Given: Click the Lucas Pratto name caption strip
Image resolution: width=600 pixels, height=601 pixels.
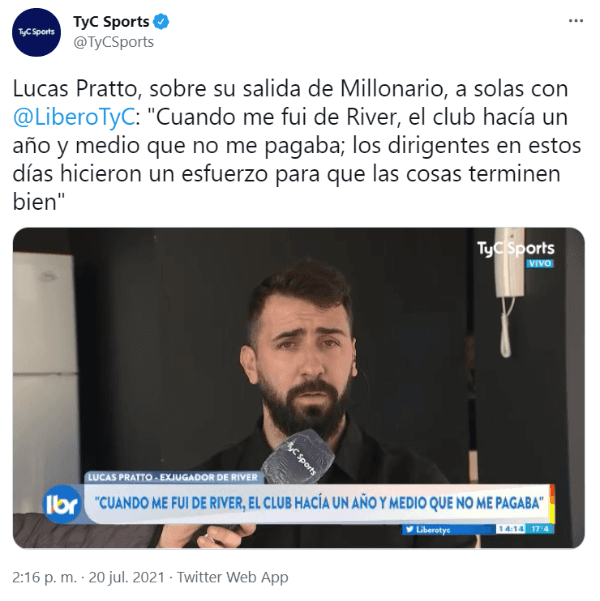Looking at the screenshot, I should [173, 478].
